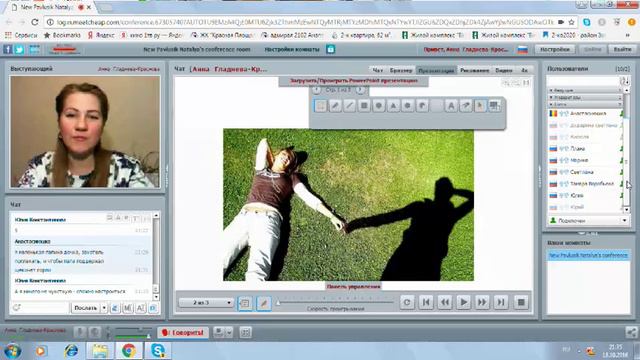The height and width of the screenshot is (360, 640).
Task: Play the presentation
Action: 463,302
